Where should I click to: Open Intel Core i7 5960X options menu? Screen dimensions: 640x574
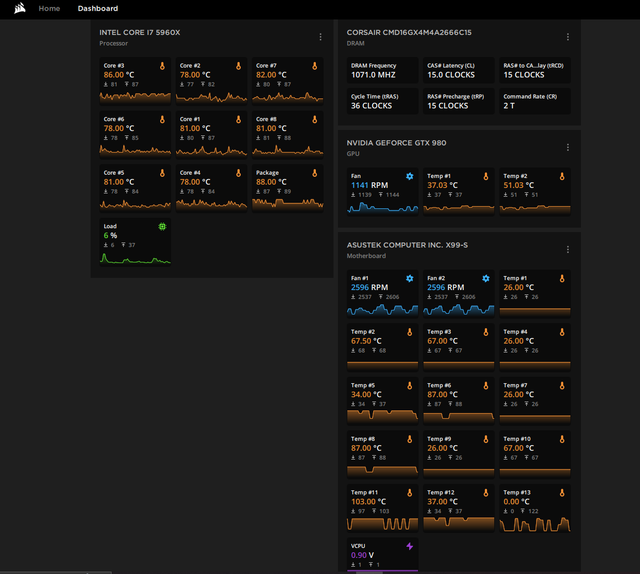click(x=320, y=37)
